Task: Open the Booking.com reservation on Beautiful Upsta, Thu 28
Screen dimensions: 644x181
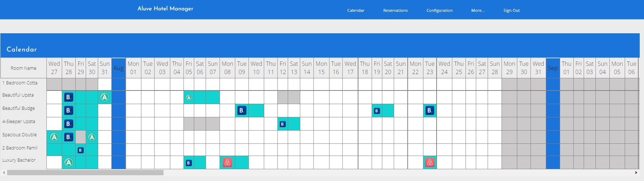Action: pos(69,97)
